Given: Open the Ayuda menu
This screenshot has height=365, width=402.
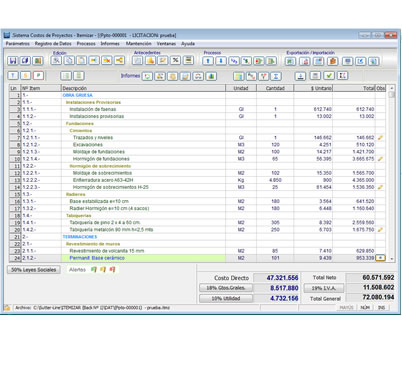Looking at the screenshot, I should tap(188, 44).
